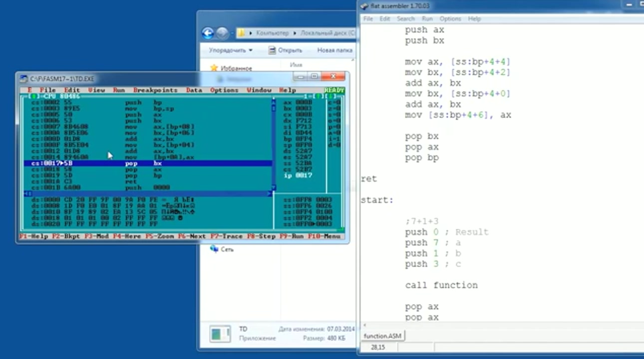This screenshot has width=644, height=359.
Task: Click the "call function" line in editor
Action: point(441,285)
